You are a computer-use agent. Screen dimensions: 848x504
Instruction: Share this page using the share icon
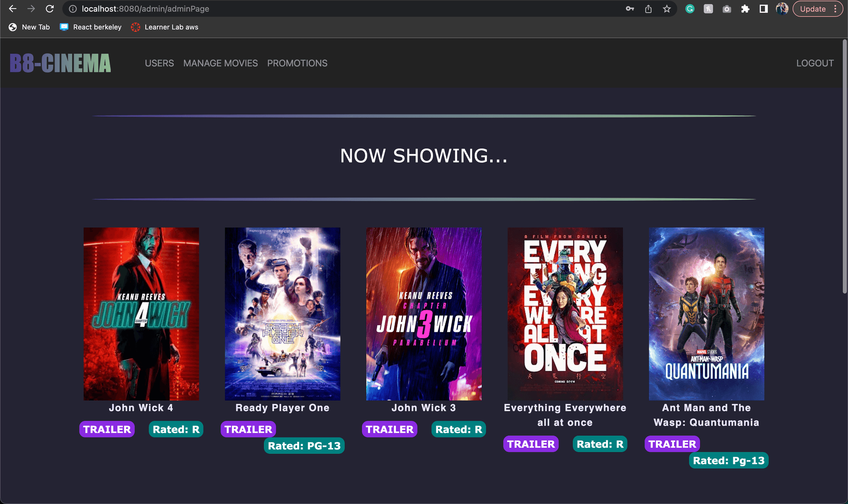pos(648,9)
